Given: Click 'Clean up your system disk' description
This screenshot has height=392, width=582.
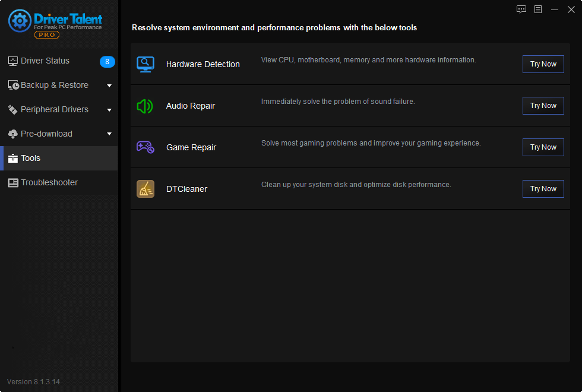Looking at the screenshot, I should (356, 185).
